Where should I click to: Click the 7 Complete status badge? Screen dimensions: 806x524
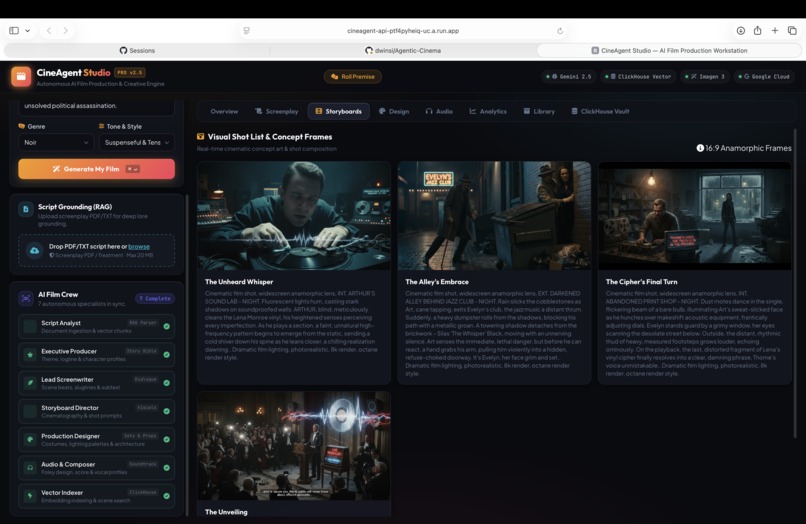(x=155, y=298)
